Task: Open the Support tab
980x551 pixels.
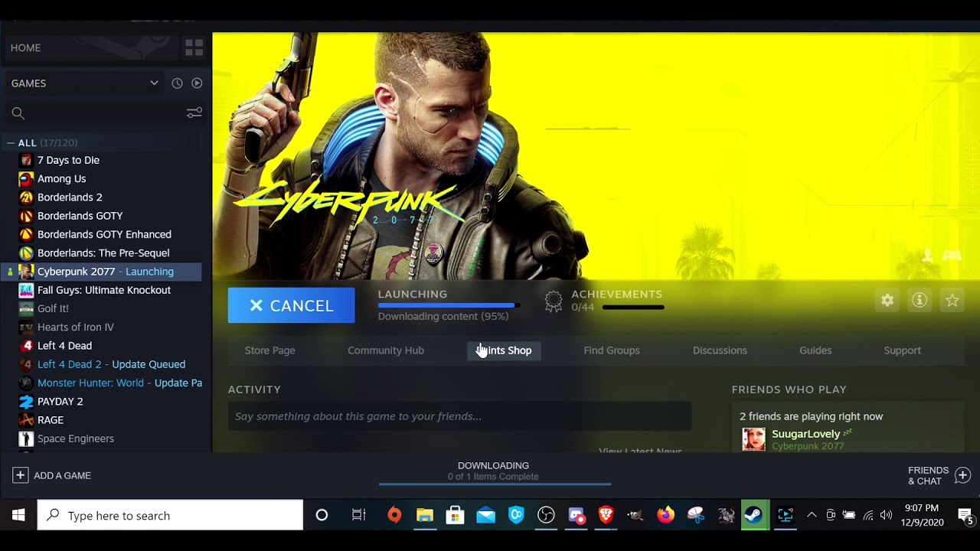Action: (x=903, y=350)
